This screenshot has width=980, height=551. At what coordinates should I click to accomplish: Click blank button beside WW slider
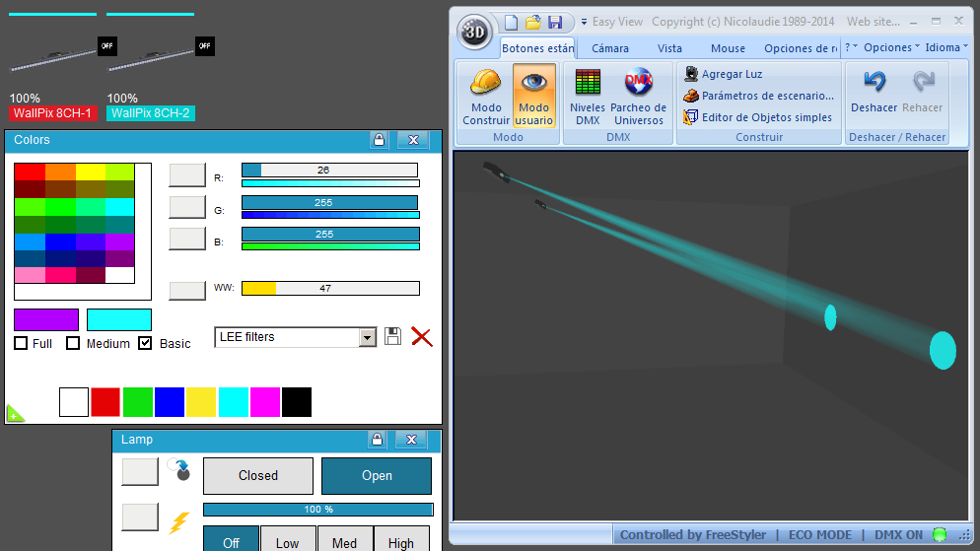tap(187, 290)
